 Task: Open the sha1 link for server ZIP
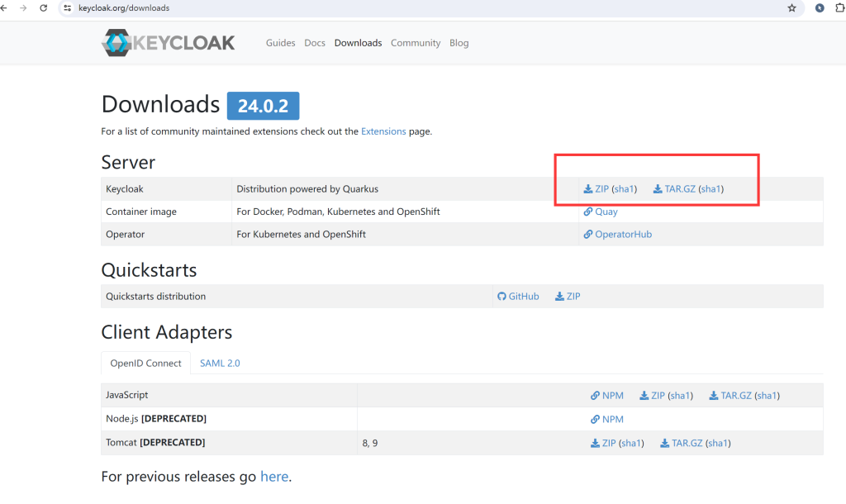(x=625, y=189)
